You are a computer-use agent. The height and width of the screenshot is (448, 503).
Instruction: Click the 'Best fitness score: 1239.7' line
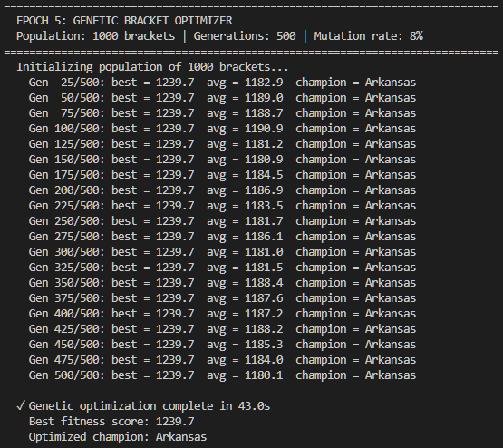[x=111, y=422]
